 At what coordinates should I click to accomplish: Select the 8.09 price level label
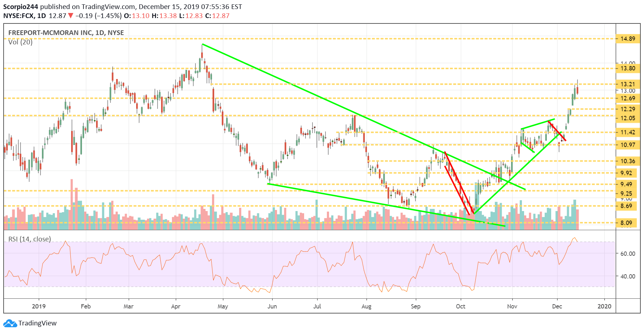(x=626, y=223)
